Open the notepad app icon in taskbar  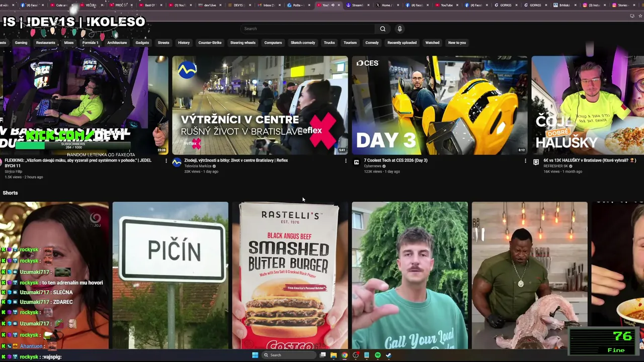(x=367, y=355)
